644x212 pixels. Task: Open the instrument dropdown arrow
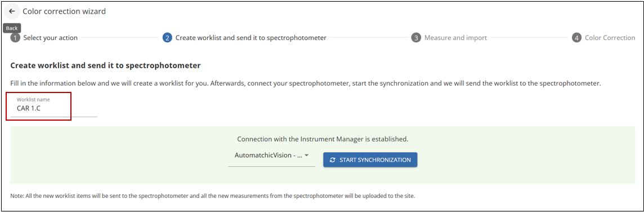pyautogui.click(x=306, y=156)
